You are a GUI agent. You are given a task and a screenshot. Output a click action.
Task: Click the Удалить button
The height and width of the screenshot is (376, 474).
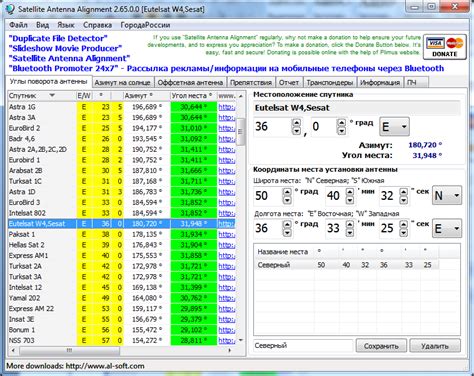[x=435, y=346]
